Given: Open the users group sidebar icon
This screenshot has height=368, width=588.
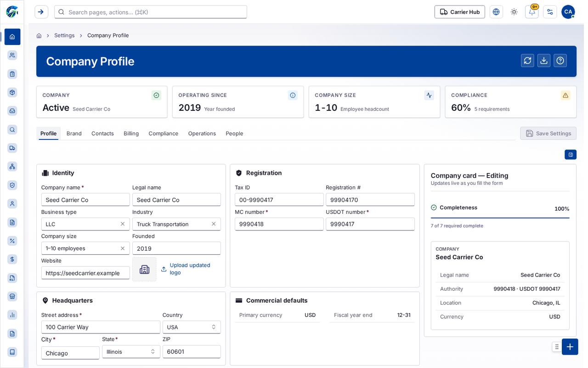Looking at the screenshot, I should tap(12, 55).
